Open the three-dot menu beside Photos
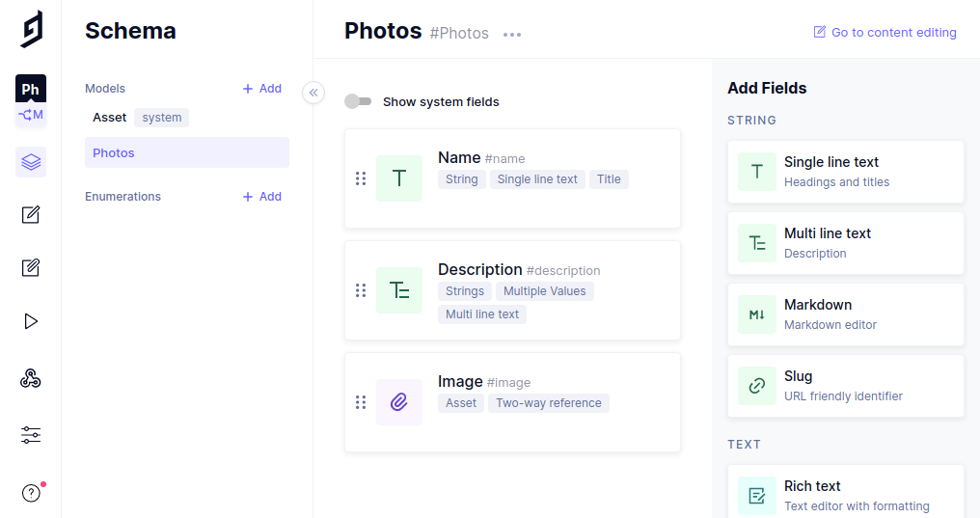 pyautogui.click(x=512, y=35)
